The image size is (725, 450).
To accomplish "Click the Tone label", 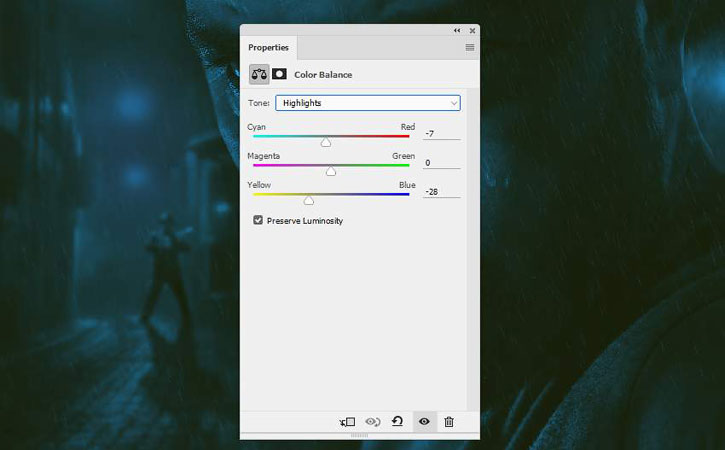I will click(x=258, y=103).
